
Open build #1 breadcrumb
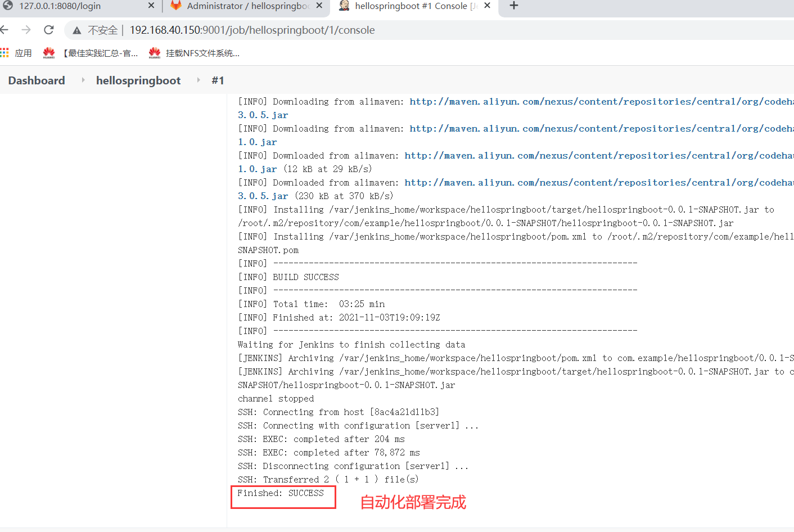pos(218,80)
